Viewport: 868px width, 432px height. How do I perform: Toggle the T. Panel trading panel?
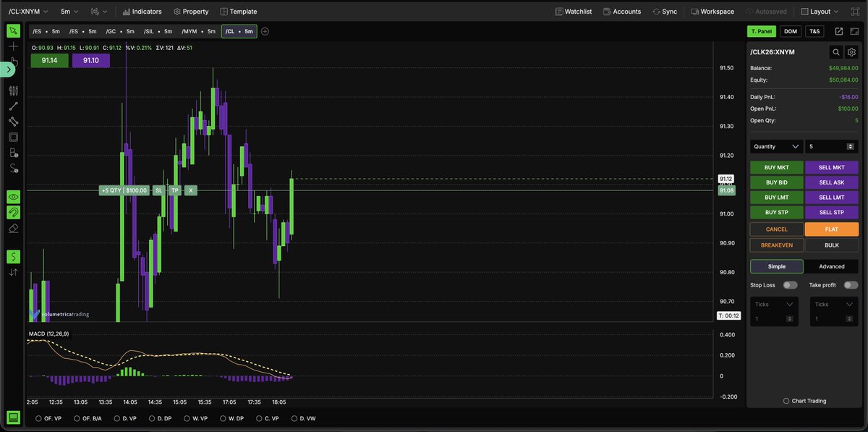(761, 31)
